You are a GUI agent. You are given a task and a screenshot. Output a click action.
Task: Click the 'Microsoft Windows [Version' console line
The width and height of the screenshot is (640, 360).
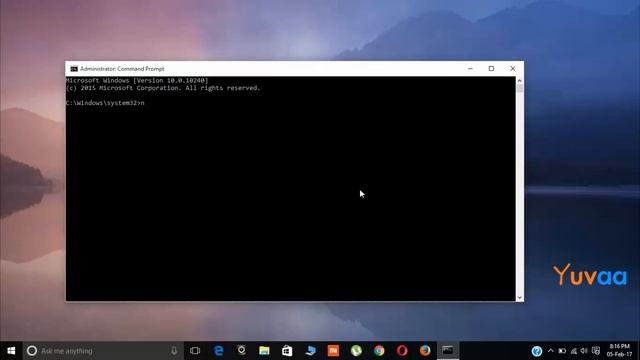point(137,80)
